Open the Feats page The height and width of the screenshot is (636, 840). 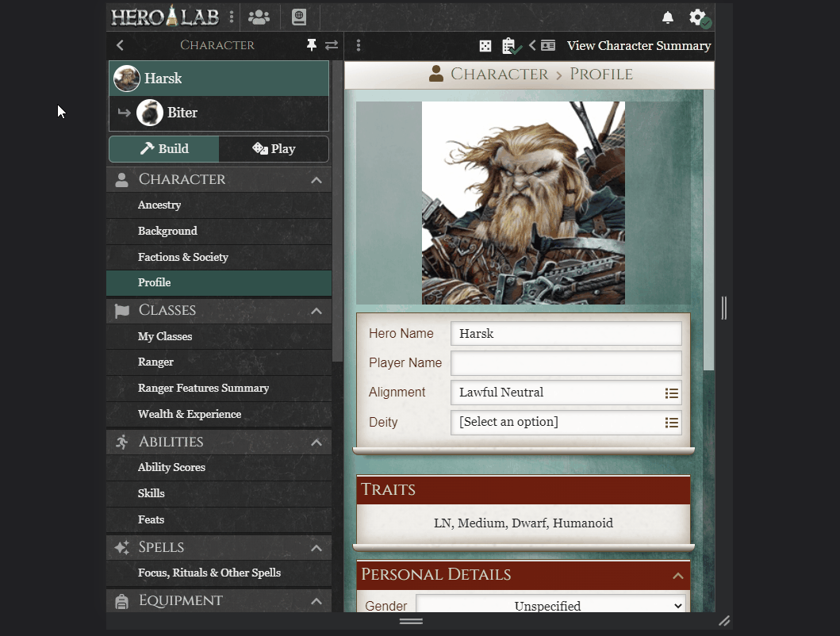(219, 519)
